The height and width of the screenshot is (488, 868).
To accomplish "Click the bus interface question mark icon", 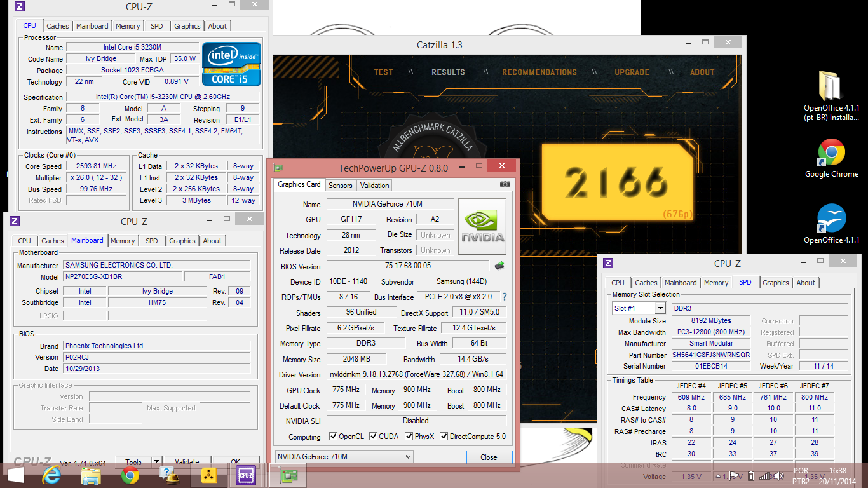I will (505, 297).
